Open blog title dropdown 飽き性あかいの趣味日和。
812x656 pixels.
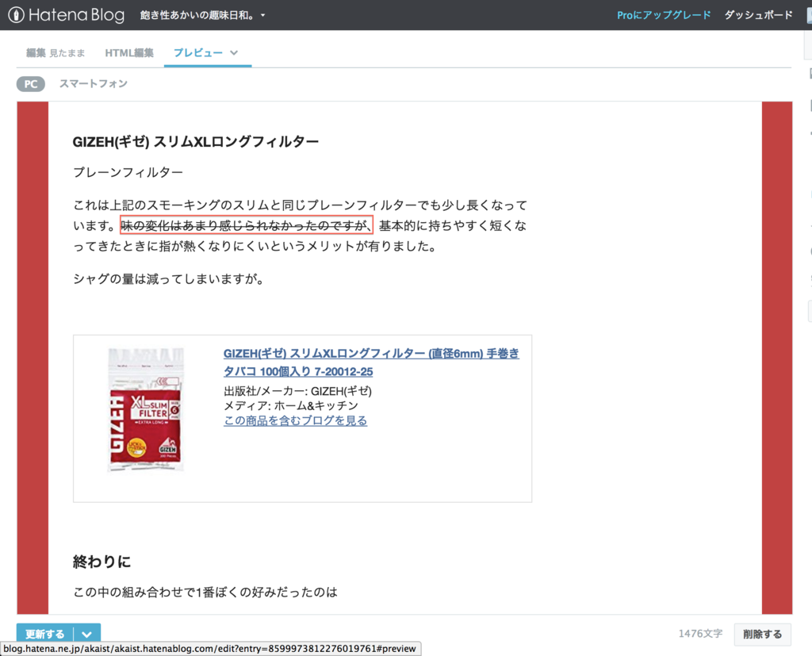(202, 15)
